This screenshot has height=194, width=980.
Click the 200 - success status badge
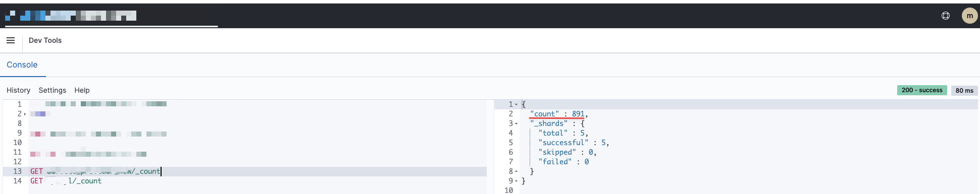point(922,90)
